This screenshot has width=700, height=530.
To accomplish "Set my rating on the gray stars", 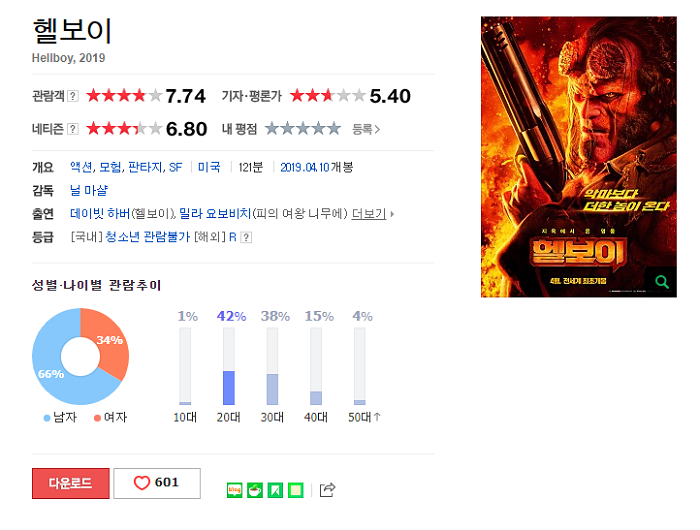I will tap(303, 129).
